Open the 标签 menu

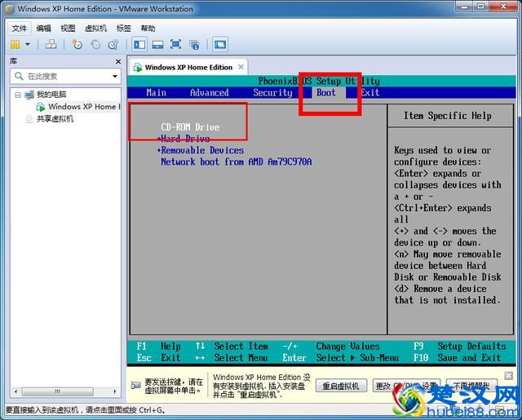tap(123, 29)
